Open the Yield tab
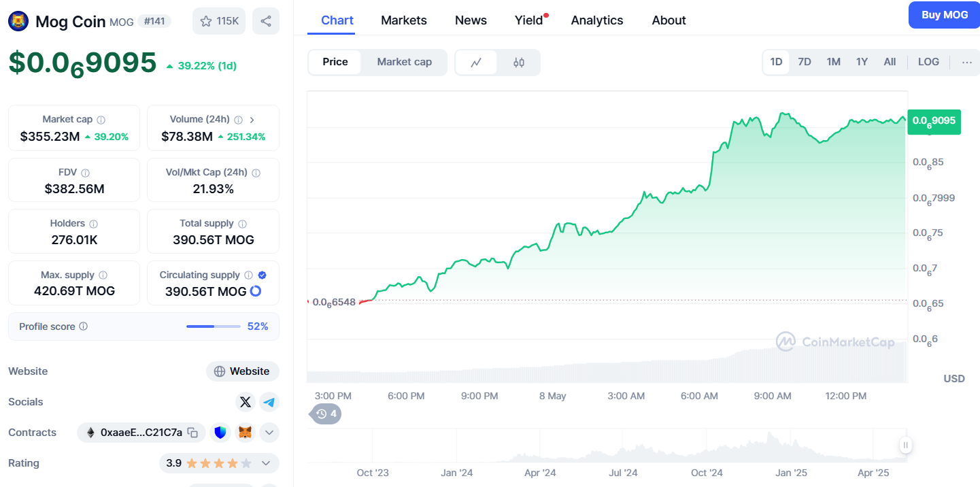 [x=530, y=20]
